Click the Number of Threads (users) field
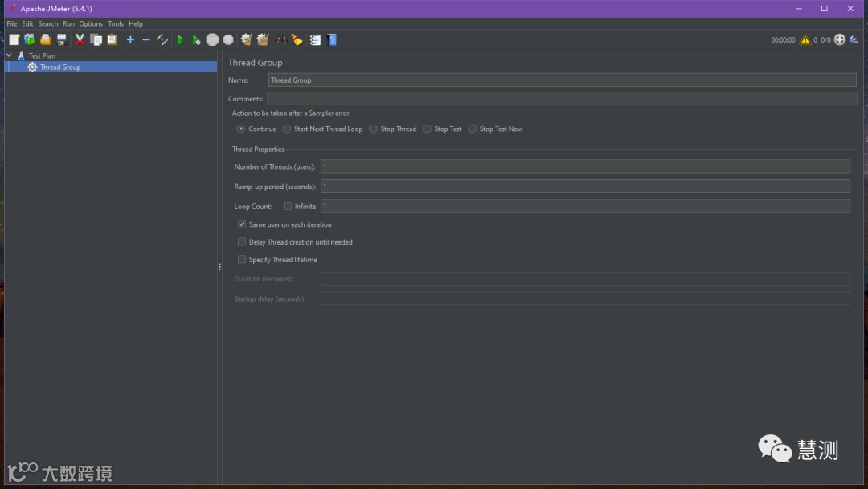This screenshot has width=868, height=489. pos(585,166)
